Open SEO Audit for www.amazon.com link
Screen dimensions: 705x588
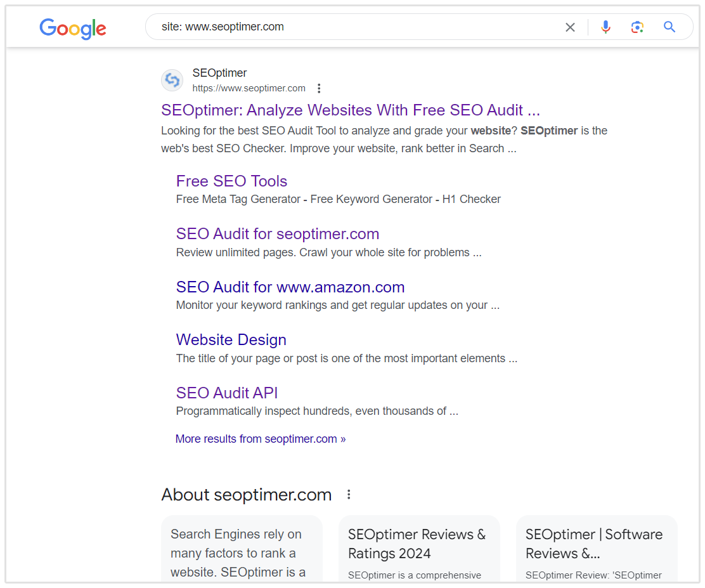[x=290, y=287]
